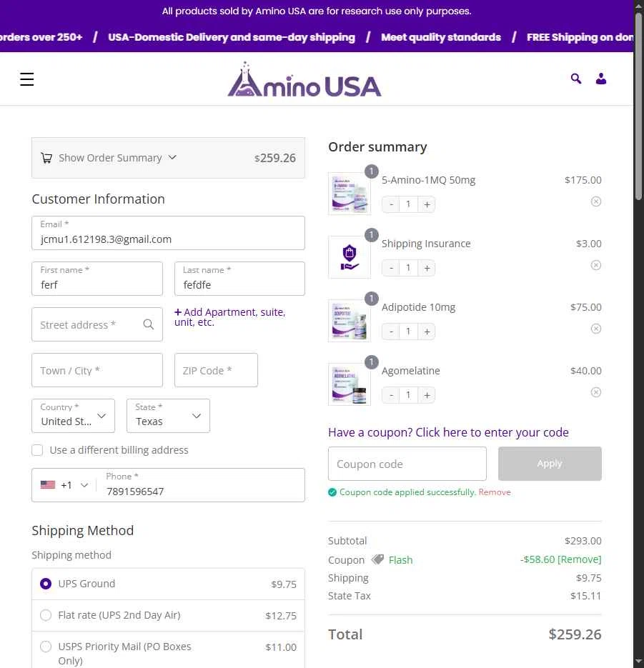Click the Last name field
The height and width of the screenshot is (668, 644).
[239, 279]
